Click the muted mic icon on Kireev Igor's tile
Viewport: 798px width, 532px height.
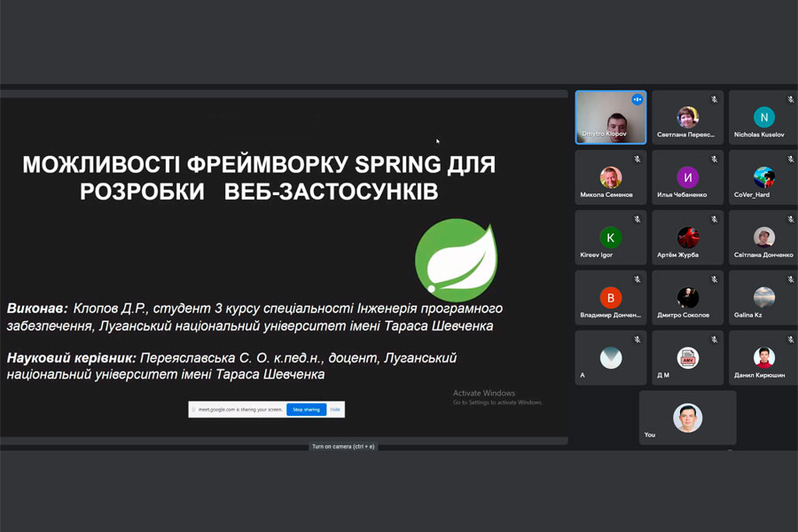pos(638,219)
